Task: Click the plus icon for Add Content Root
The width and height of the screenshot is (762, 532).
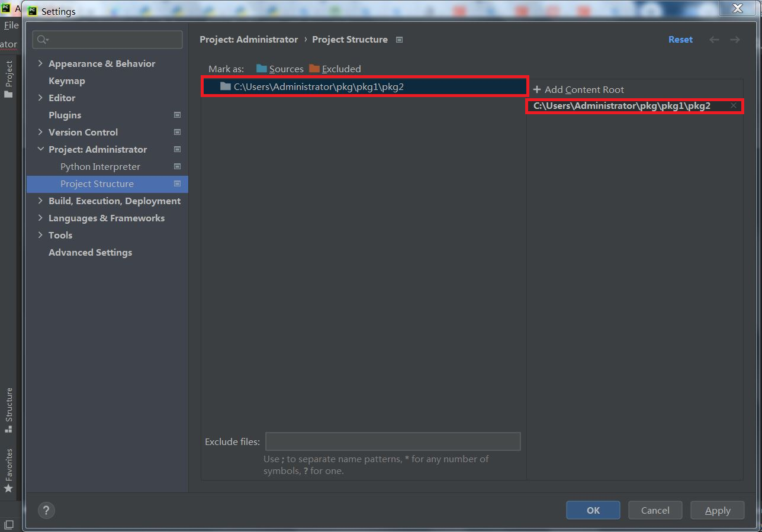Action: tap(537, 89)
